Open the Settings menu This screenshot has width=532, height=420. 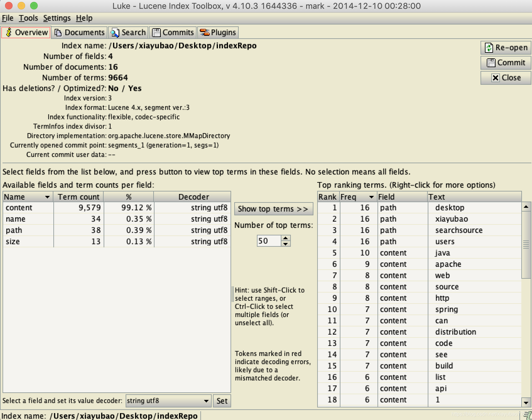point(57,18)
